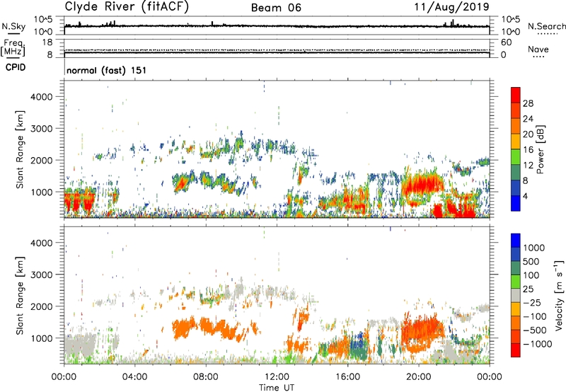Select the "N.Sky" legend label

pos(13,26)
